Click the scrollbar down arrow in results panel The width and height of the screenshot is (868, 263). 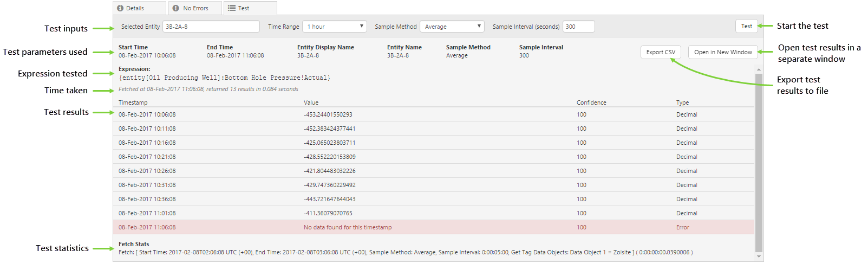click(759, 256)
